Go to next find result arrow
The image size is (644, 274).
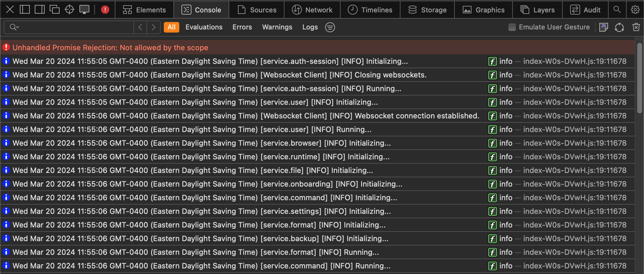click(154, 27)
